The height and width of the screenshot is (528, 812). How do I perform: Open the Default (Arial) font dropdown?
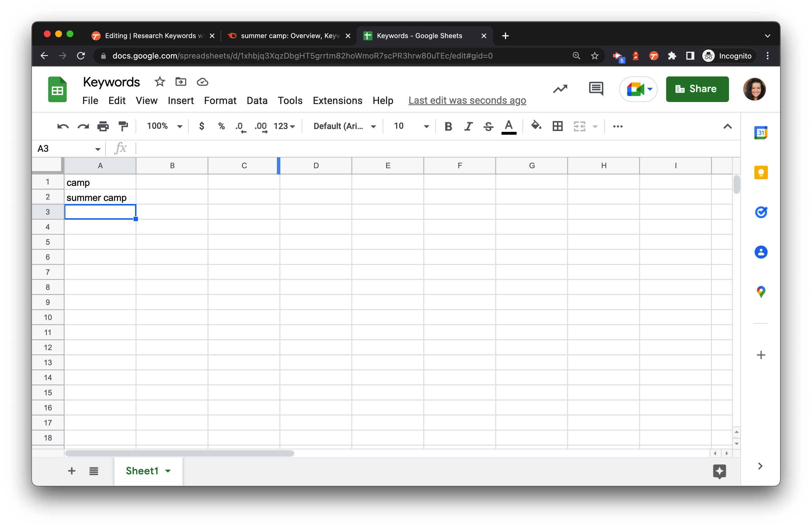point(344,126)
